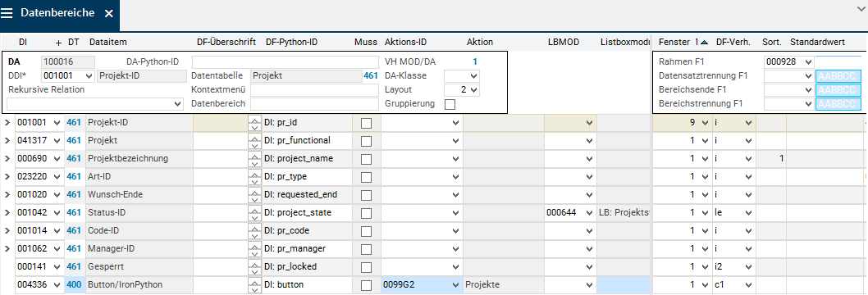Image resolution: width=868 pixels, height=295 pixels.
Task: Close the Datenbereiche tab
Action: tap(109, 13)
